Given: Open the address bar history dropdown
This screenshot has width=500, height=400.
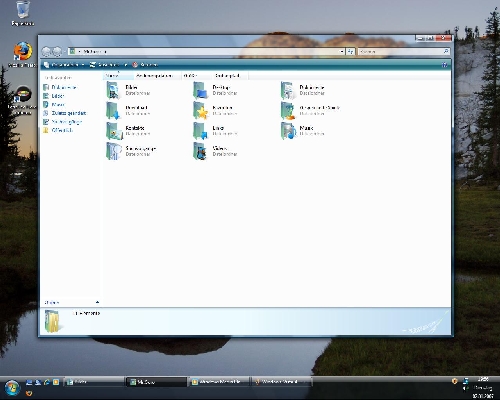Looking at the screenshot, I should click(342, 51).
